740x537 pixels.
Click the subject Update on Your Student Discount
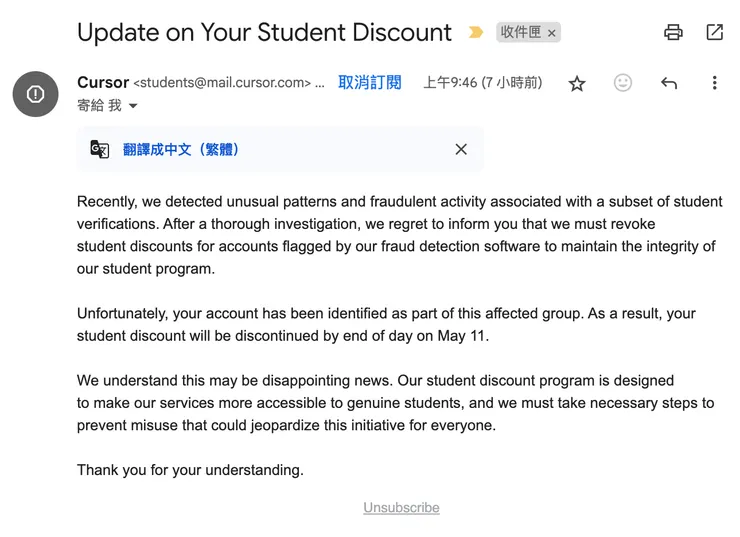click(264, 32)
